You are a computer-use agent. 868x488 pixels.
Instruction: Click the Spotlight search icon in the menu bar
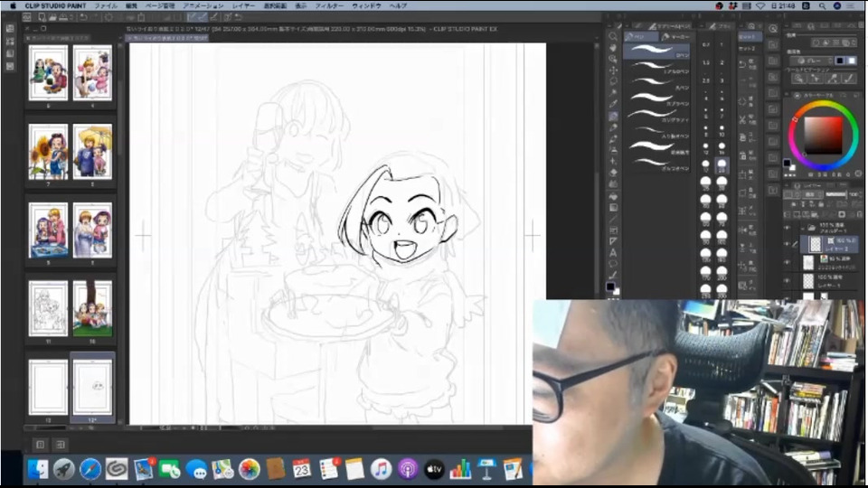pyautogui.click(x=823, y=5)
